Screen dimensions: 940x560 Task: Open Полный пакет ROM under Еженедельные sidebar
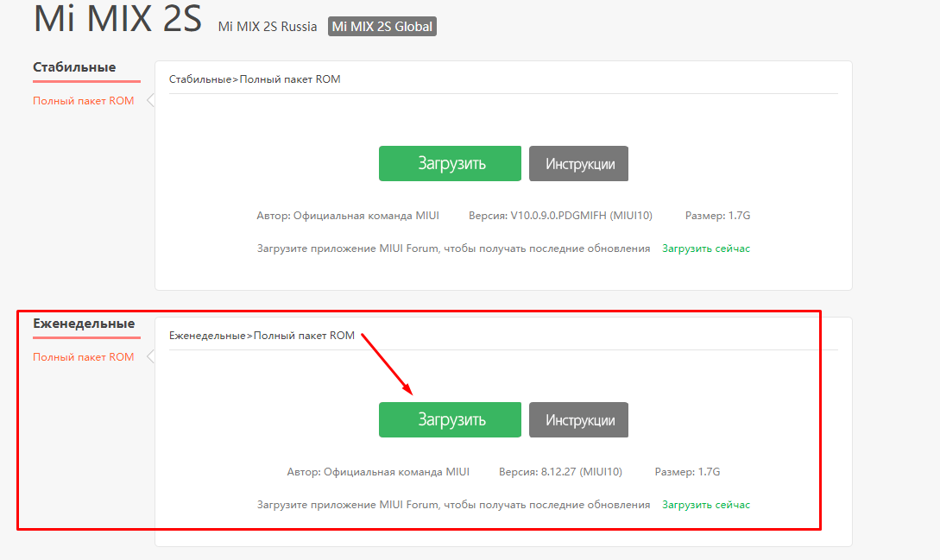84,357
